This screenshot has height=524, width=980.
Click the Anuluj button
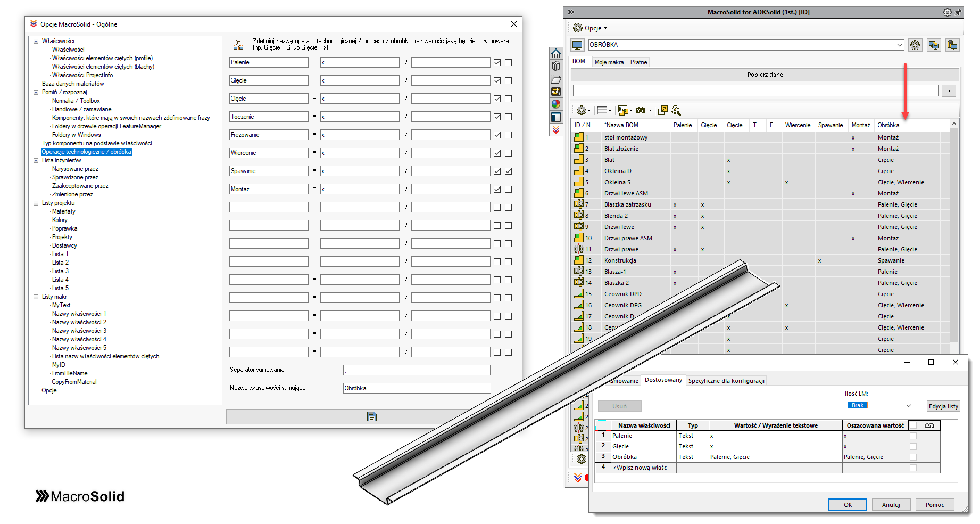click(891, 505)
